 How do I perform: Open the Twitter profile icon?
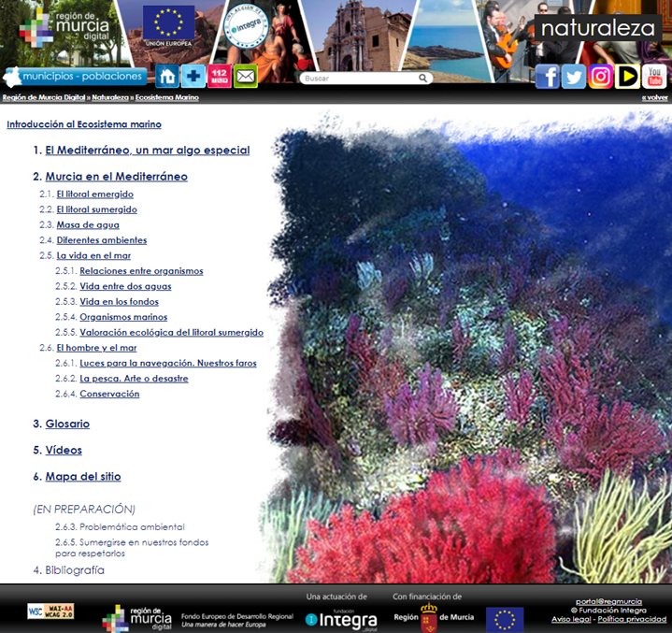point(574,77)
